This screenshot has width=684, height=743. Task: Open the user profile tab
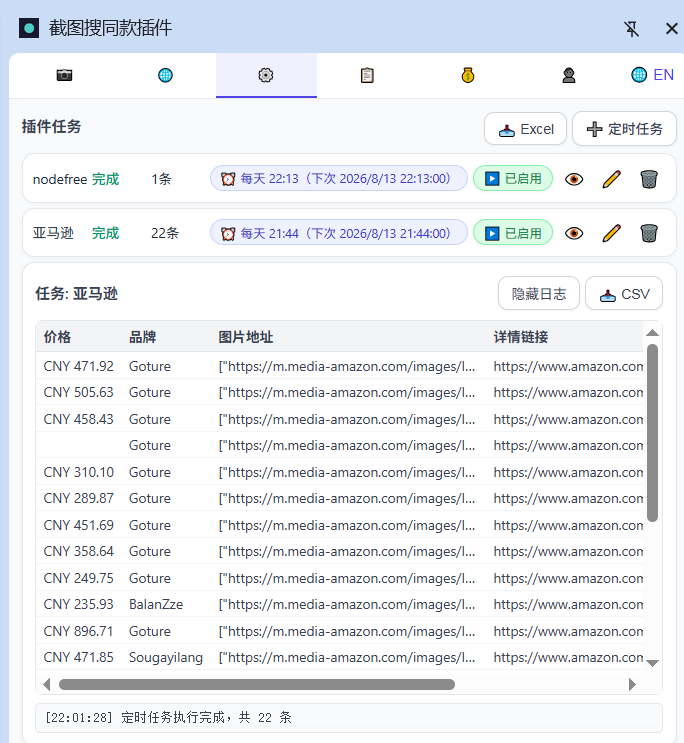coord(569,75)
